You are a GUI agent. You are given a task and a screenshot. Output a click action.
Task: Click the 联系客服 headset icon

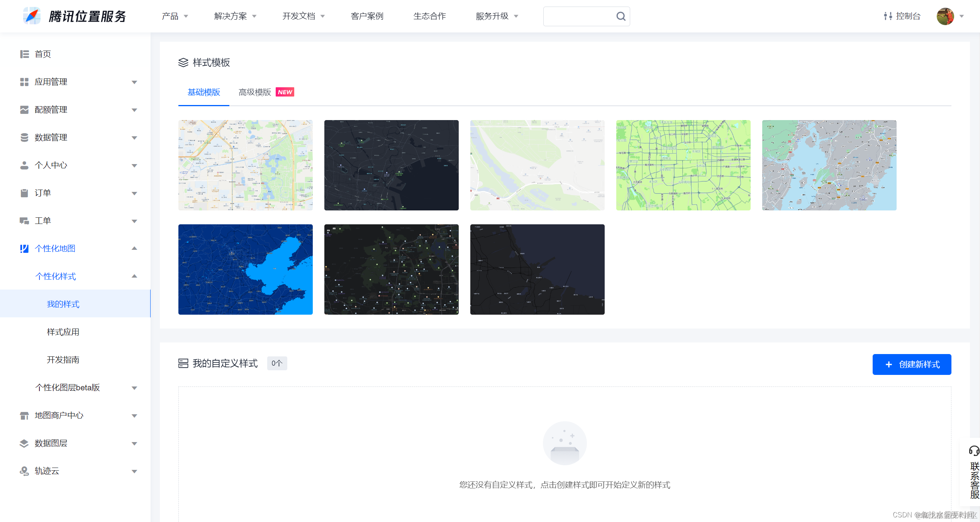click(973, 451)
